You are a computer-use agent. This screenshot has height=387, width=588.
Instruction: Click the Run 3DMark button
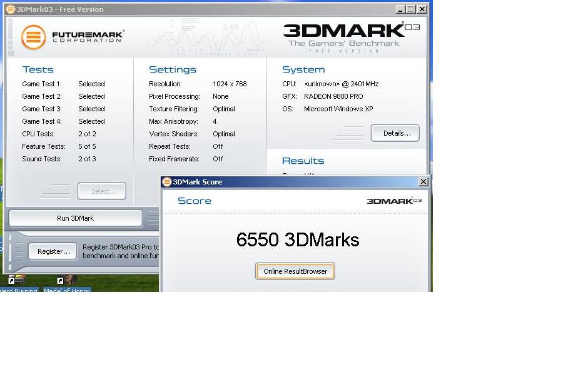[x=75, y=218]
